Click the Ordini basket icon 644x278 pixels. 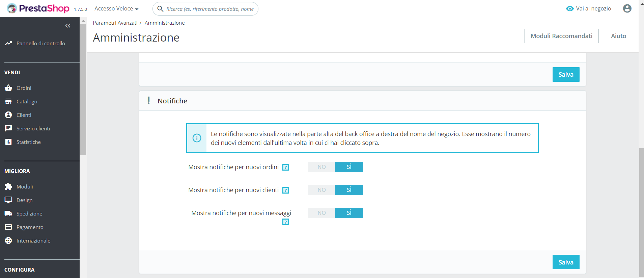tap(8, 88)
